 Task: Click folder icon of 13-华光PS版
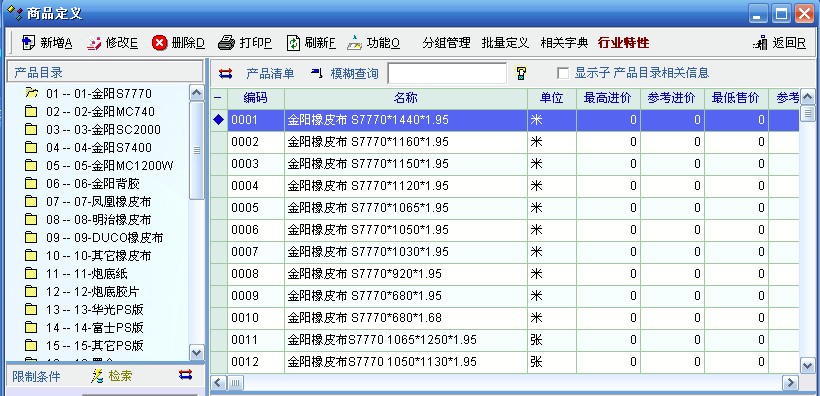point(31,309)
